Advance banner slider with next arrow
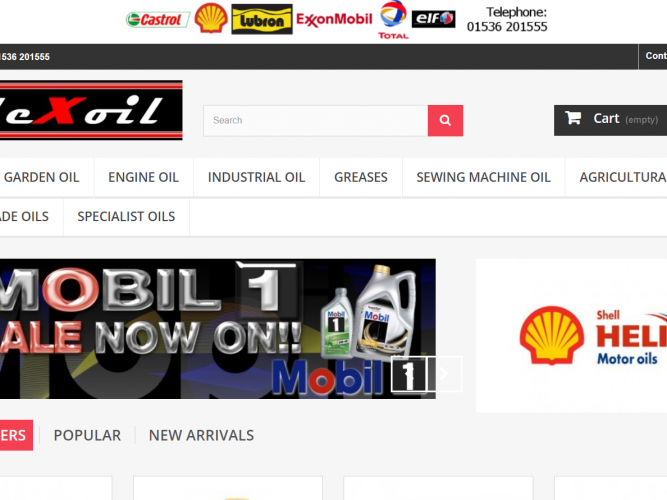 coord(446,373)
